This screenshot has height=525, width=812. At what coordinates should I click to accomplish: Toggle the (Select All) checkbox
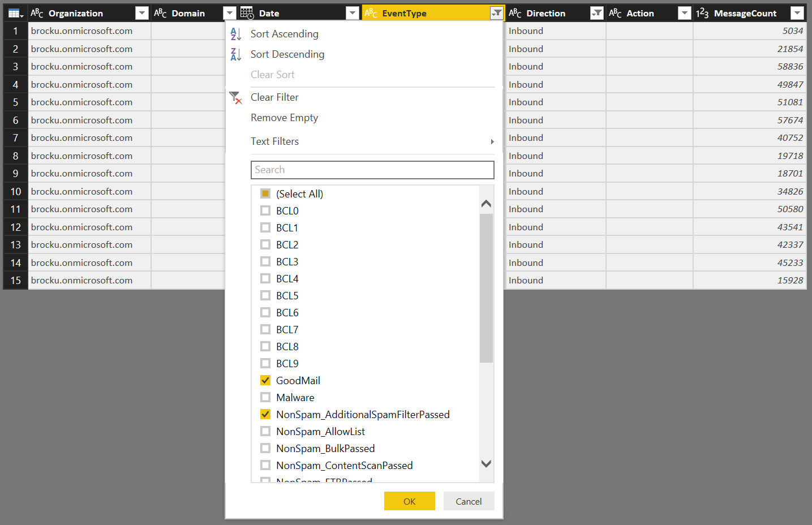(265, 193)
